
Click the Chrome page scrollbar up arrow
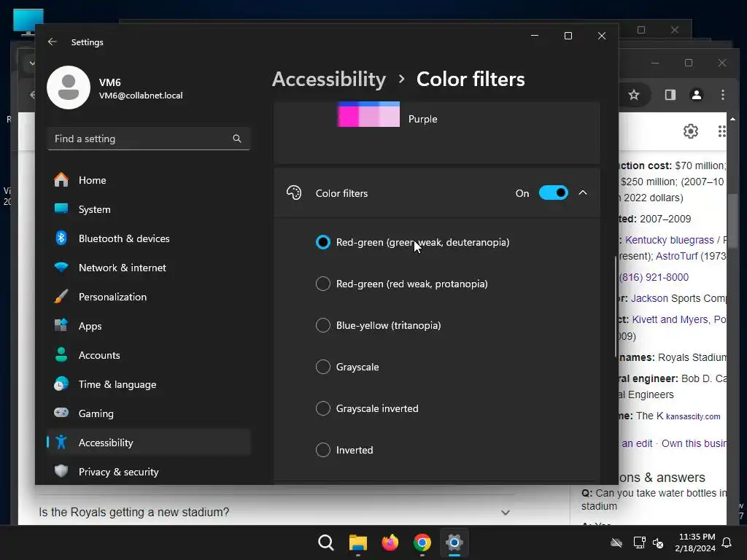point(732,119)
